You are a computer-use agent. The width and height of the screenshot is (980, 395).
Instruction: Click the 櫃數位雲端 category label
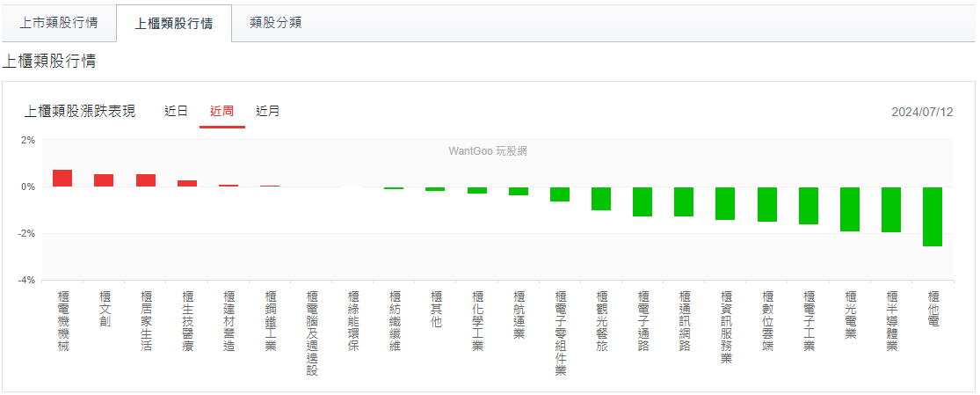[767, 321]
